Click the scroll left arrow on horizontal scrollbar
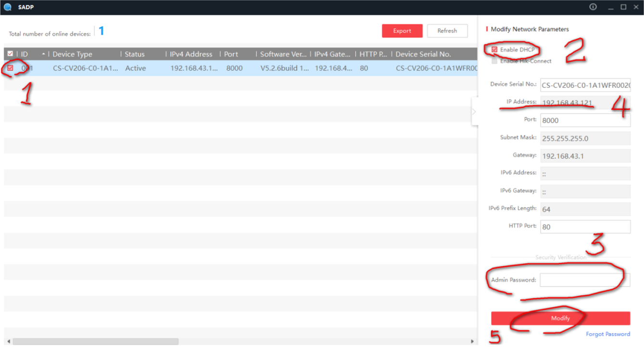 tap(9, 341)
